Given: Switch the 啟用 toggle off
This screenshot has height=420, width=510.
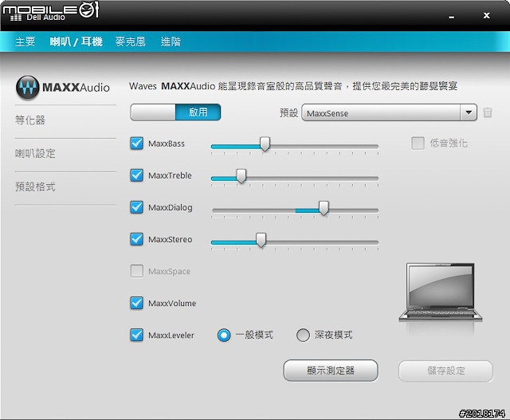Looking at the screenshot, I should click(175, 112).
